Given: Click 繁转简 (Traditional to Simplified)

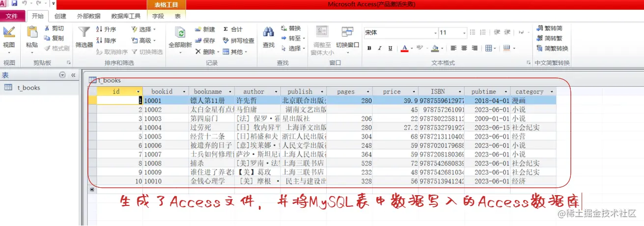Looking at the screenshot, I should pyautogui.click(x=550, y=28).
